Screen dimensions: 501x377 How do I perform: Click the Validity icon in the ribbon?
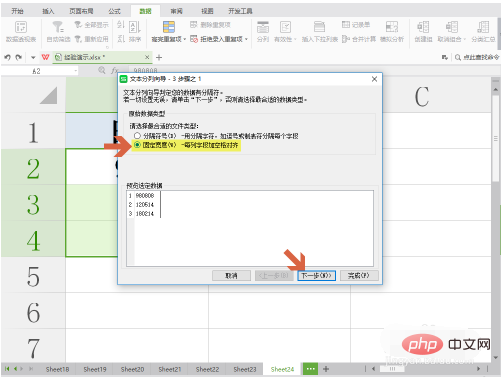click(285, 27)
